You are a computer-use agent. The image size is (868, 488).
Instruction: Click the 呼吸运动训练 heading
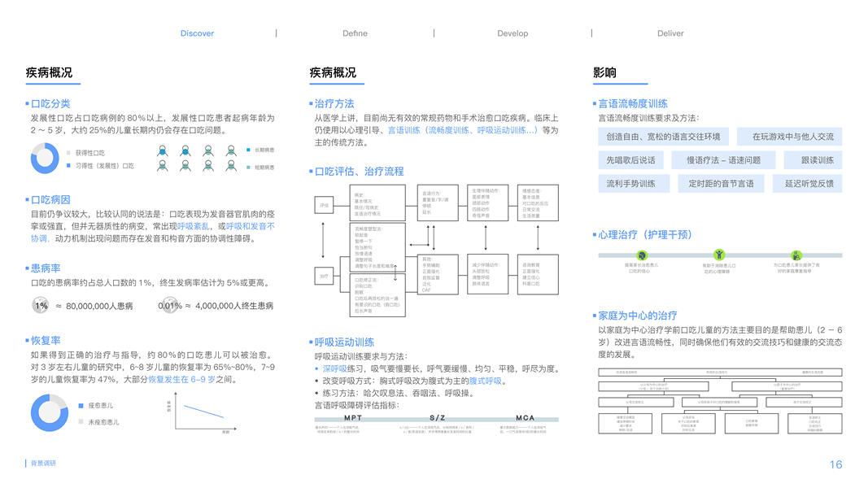(344, 342)
